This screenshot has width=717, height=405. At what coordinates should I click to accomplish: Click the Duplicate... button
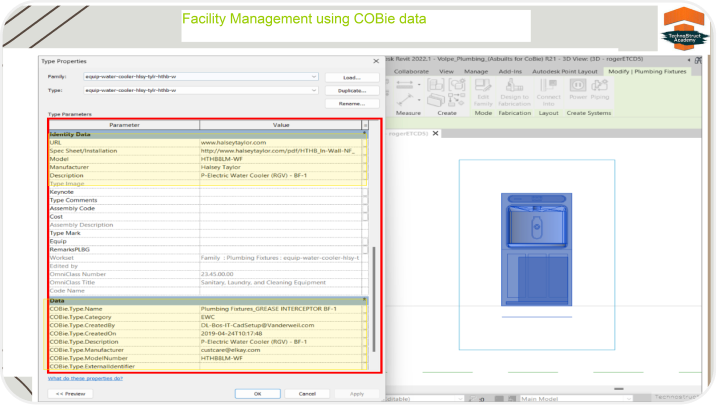352,91
